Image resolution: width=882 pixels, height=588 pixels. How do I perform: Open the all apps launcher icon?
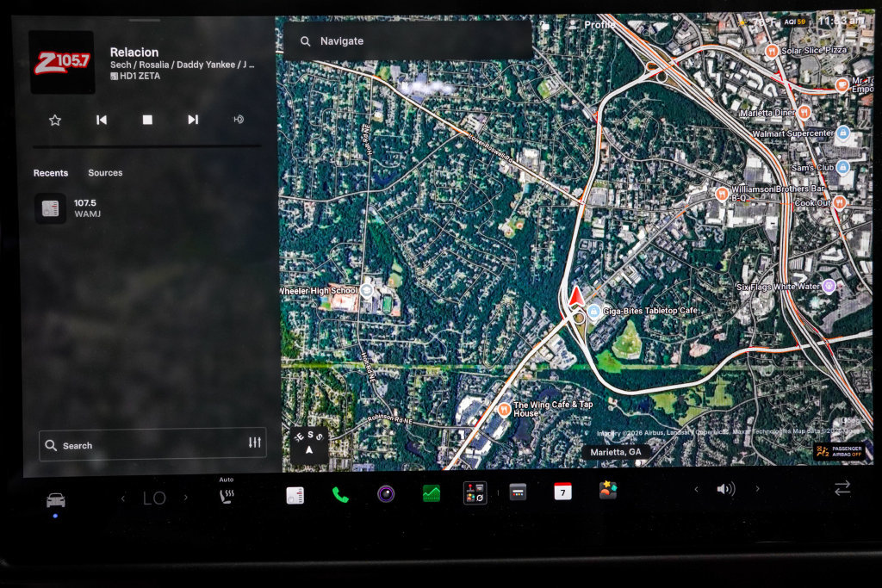[608, 490]
